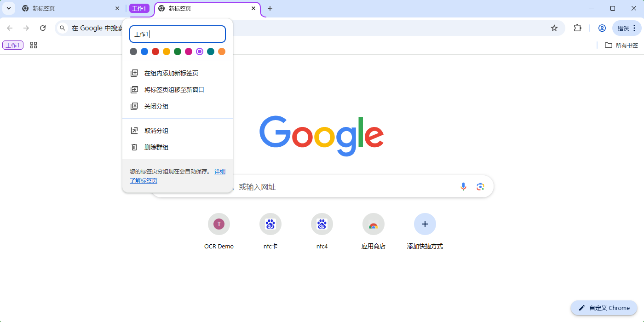
Task: Reload the page with the refresh icon
Action: [43, 28]
